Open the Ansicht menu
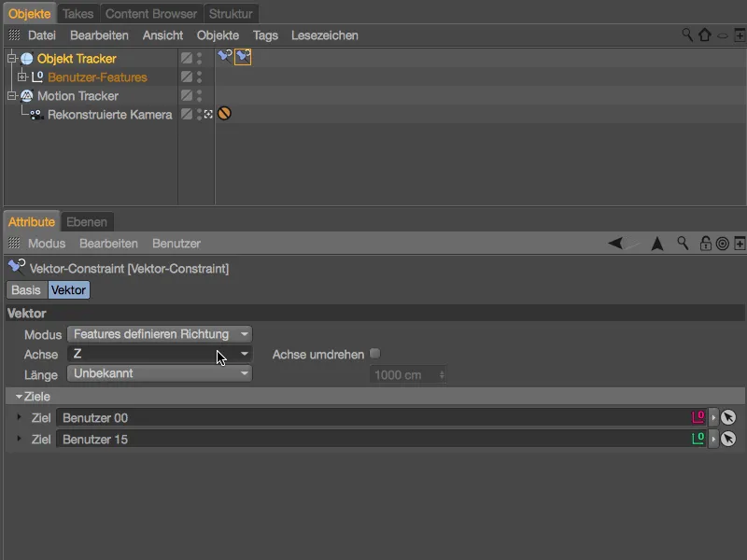The height and width of the screenshot is (560, 747). click(x=162, y=35)
